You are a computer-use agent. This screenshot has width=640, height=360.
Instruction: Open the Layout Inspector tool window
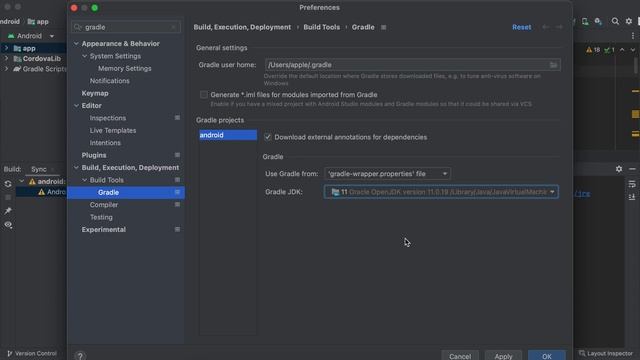click(606, 353)
